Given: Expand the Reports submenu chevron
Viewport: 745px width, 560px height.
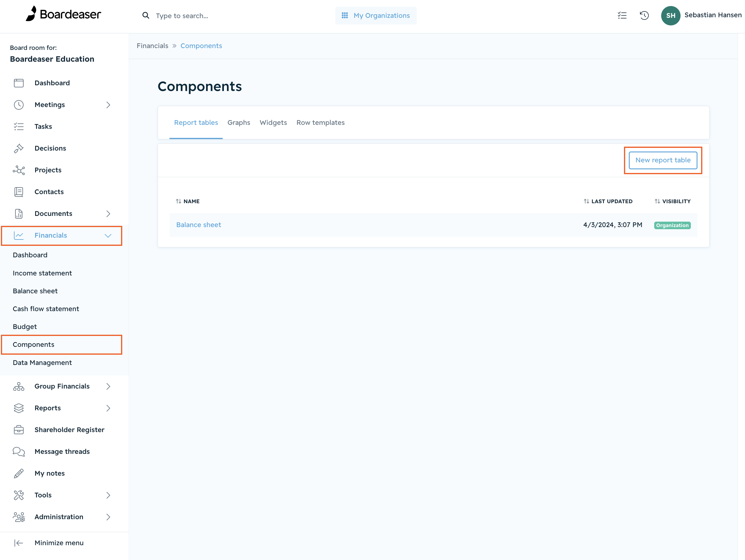Looking at the screenshot, I should tap(108, 408).
